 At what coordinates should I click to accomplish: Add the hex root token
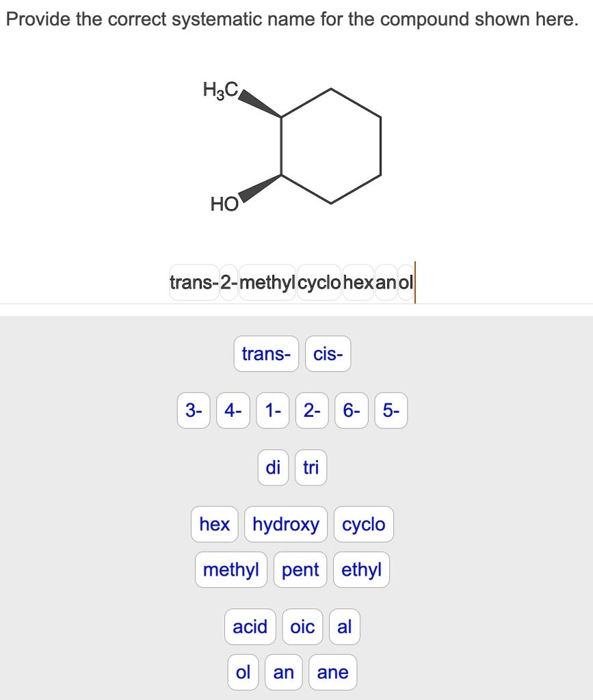214,524
